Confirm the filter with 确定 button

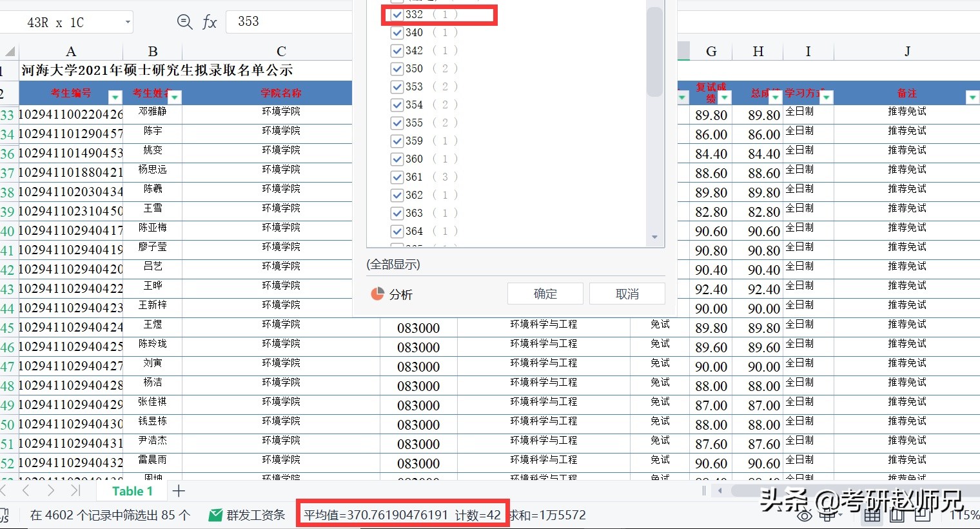(545, 294)
